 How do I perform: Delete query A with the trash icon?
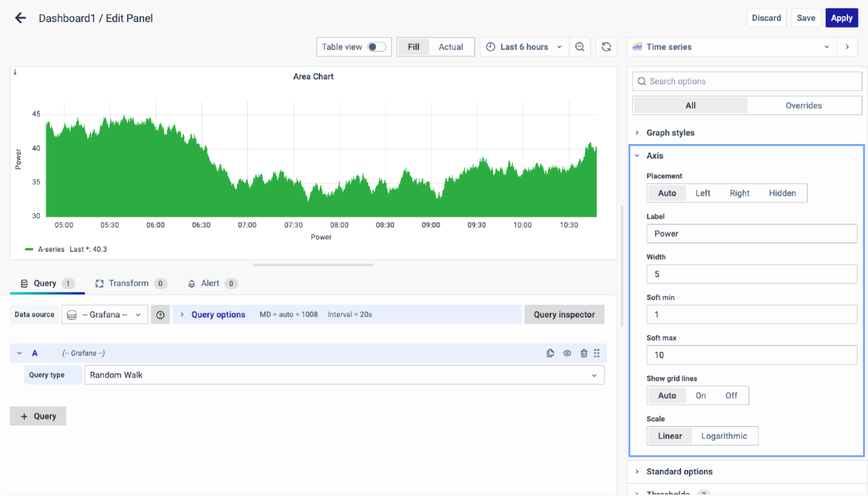pos(584,353)
